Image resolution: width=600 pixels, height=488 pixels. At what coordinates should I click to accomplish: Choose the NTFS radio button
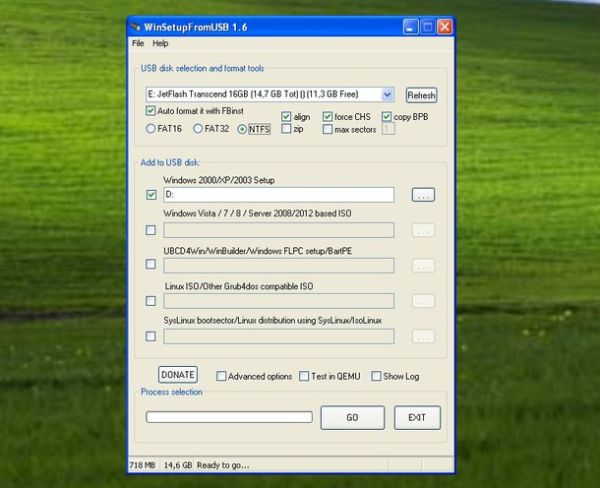click(241, 128)
